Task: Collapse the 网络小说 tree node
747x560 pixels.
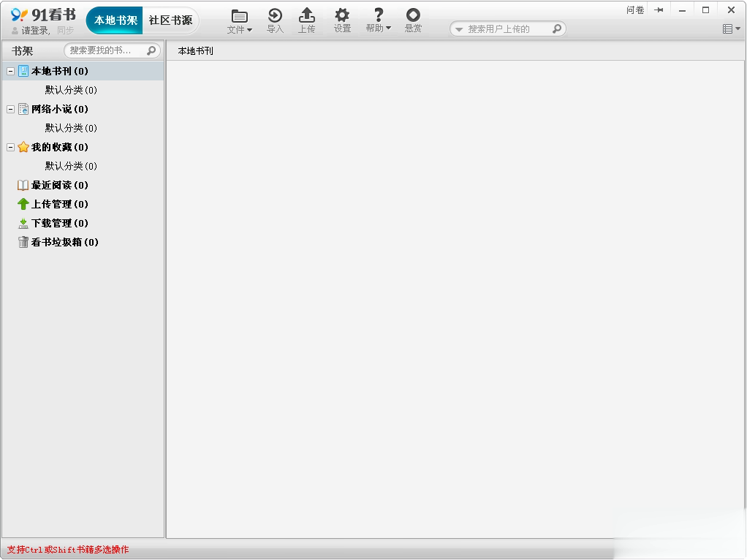Action: (x=10, y=109)
